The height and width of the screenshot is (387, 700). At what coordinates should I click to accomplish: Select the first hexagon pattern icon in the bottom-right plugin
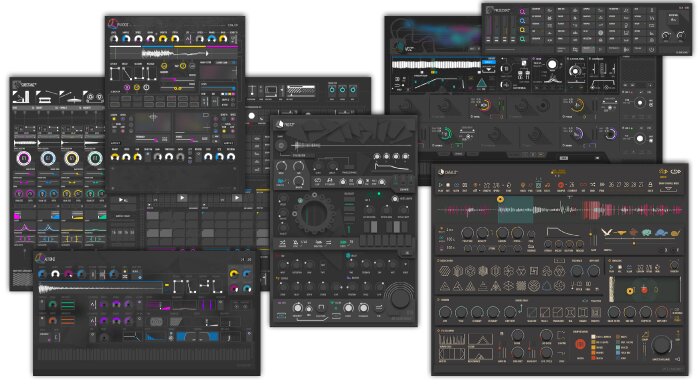coord(445,270)
